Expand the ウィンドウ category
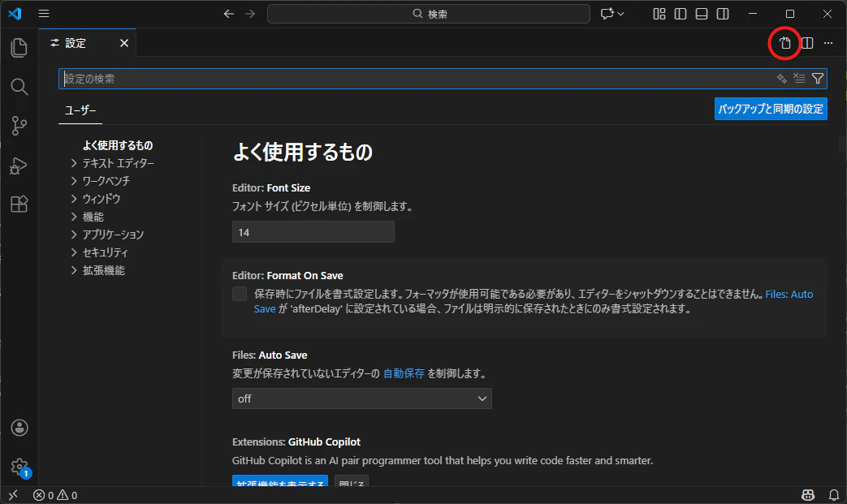The height and width of the screenshot is (504, 847). [74, 199]
